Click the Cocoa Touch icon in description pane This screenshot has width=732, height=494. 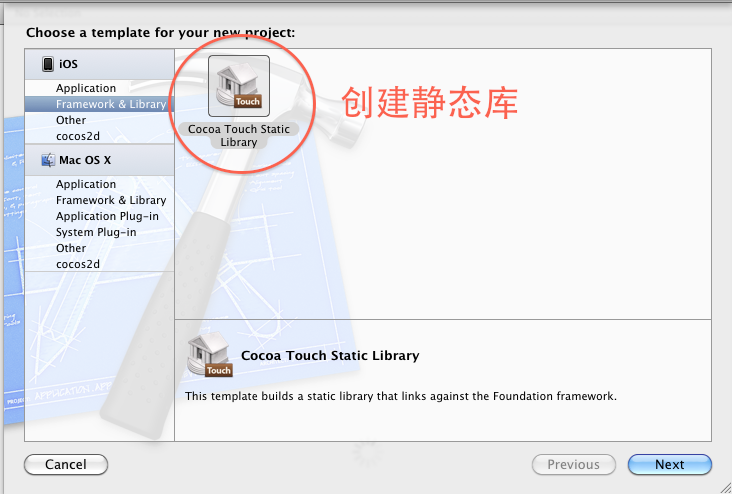click(210, 354)
